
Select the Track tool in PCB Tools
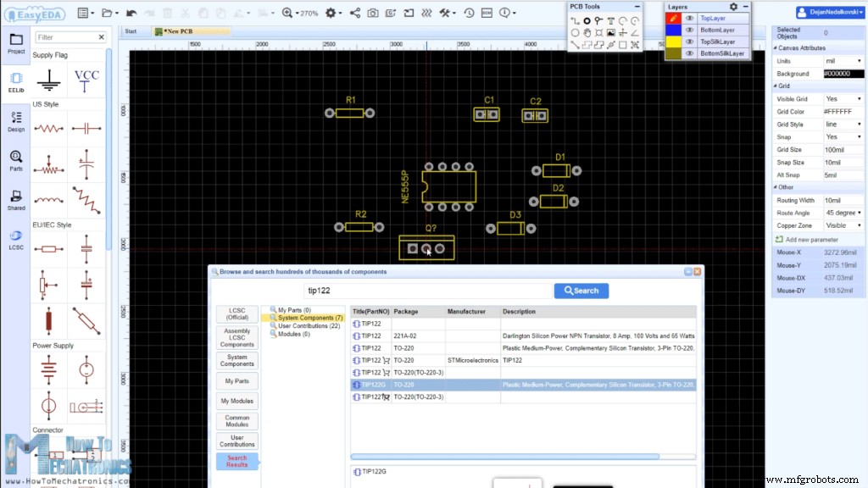(575, 21)
